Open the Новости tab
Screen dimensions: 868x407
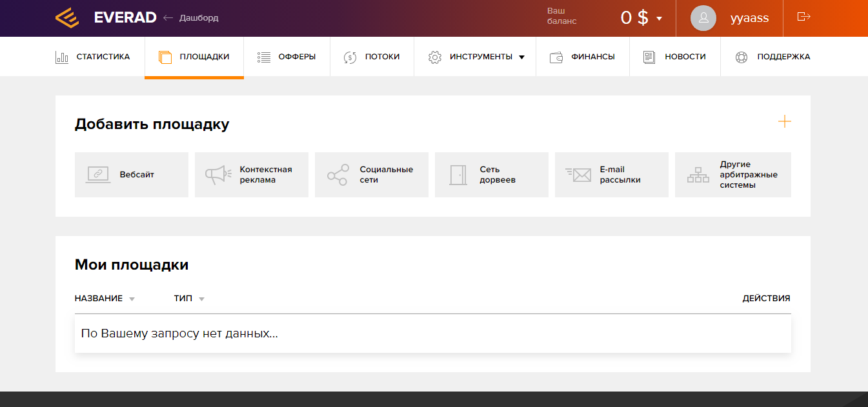pyautogui.click(x=674, y=57)
